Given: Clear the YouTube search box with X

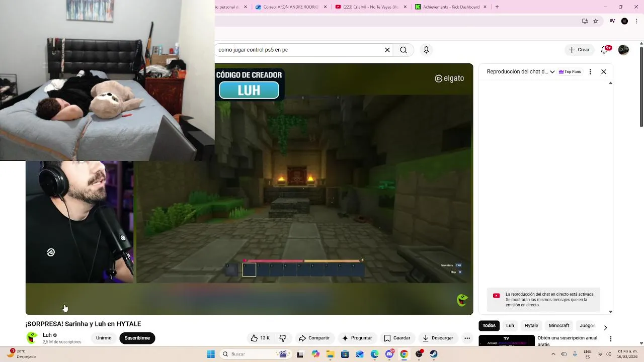Looking at the screenshot, I should (x=387, y=50).
